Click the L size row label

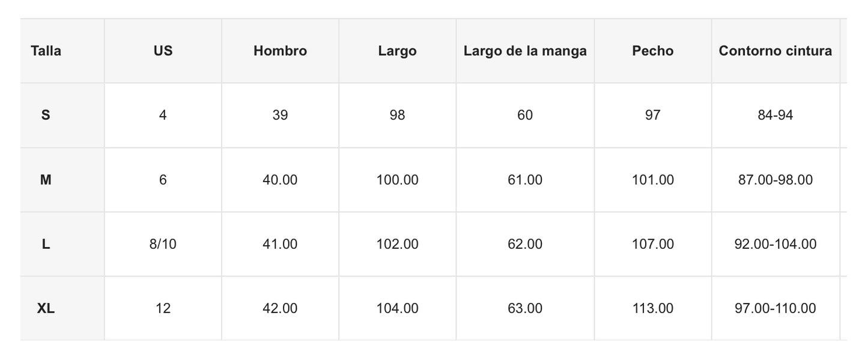46,244
